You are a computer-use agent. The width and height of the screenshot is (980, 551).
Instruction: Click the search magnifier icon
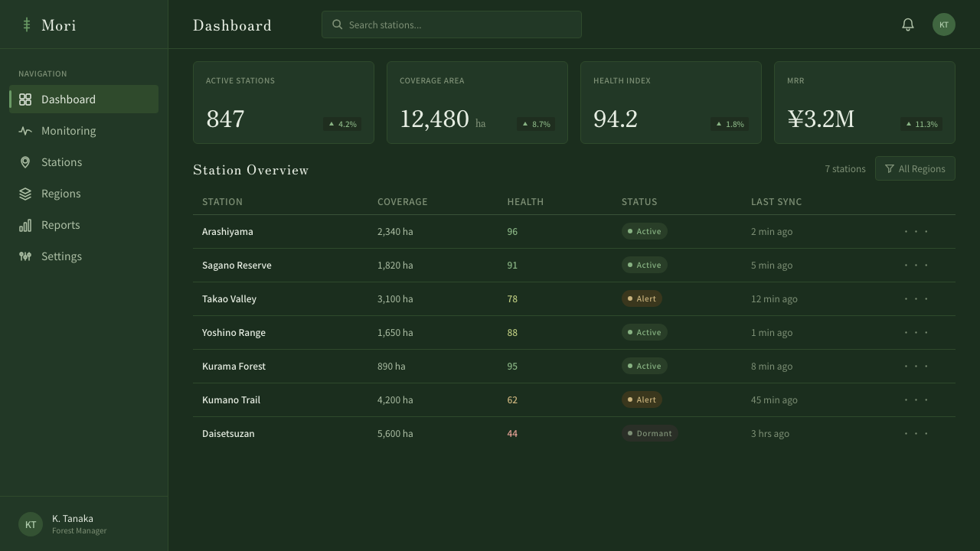[337, 24]
